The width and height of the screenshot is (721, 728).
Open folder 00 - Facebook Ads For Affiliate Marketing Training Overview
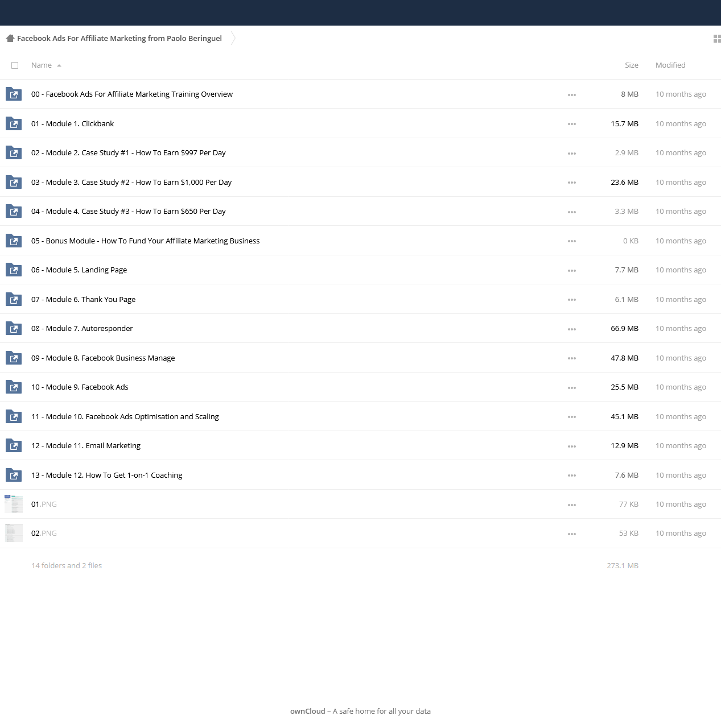(x=132, y=94)
